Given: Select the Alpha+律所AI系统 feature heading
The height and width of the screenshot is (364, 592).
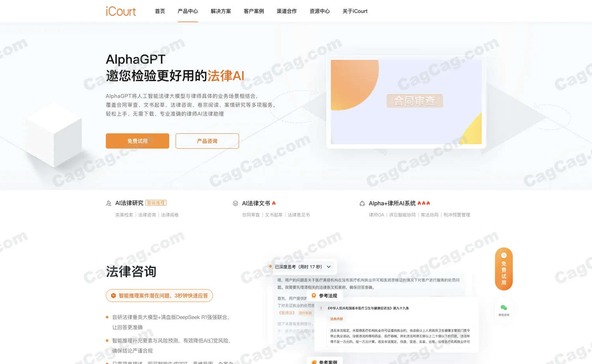Looking at the screenshot, I should pyautogui.click(x=392, y=203).
